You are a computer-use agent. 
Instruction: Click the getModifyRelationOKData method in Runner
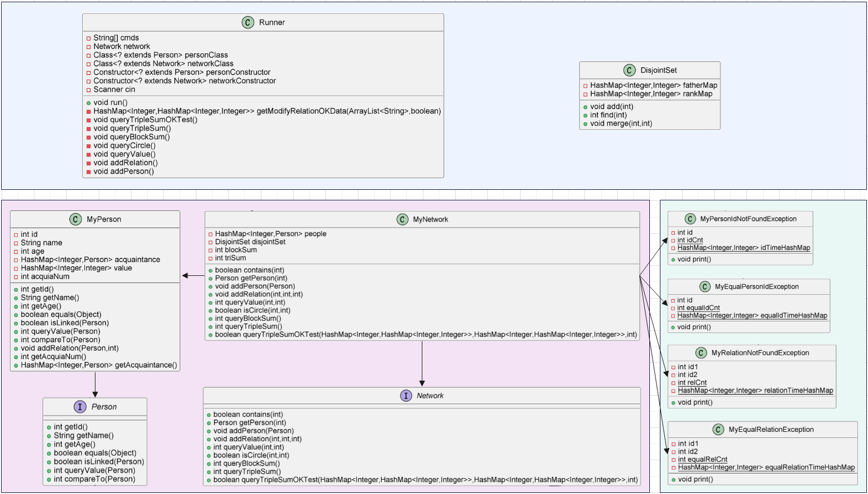click(x=267, y=111)
